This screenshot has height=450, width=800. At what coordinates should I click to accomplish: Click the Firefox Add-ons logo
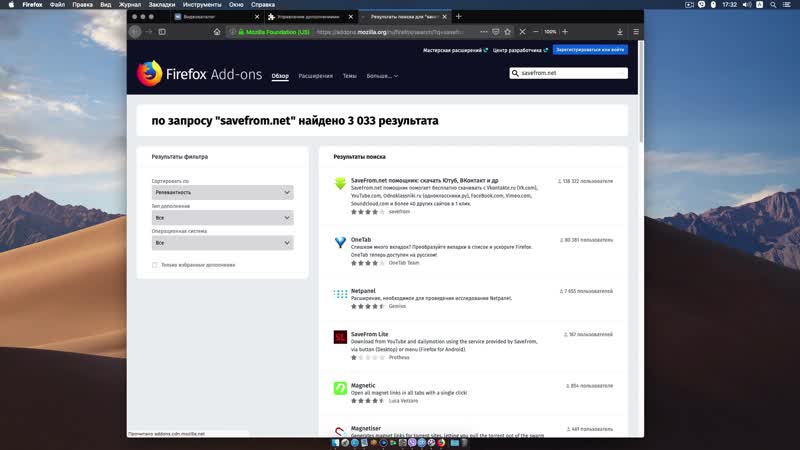(199, 73)
